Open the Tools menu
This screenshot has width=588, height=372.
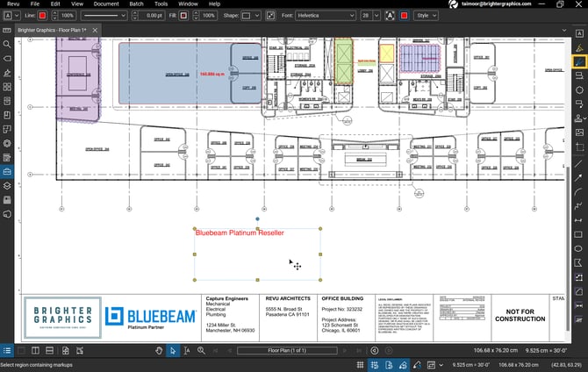pyautogui.click(x=161, y=4)
